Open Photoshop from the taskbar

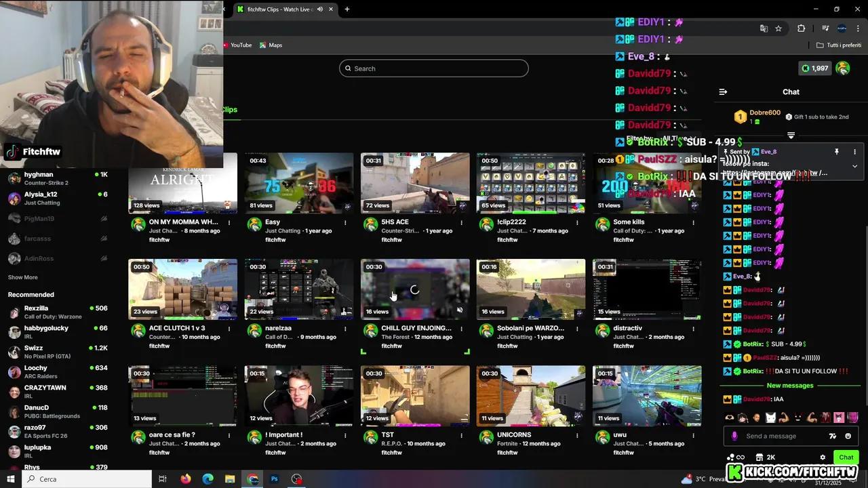coord(275,479)
